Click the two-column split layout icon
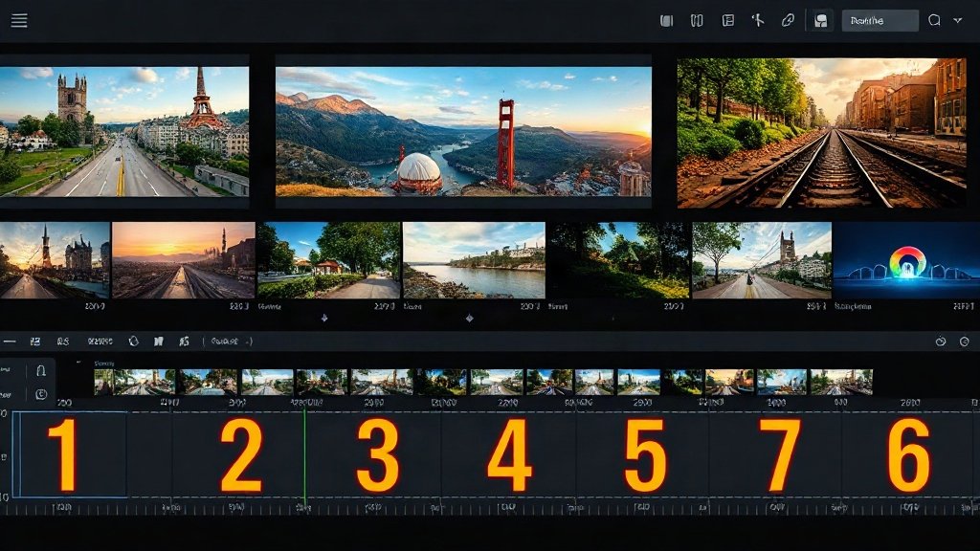This screenshot has width=980, height=551. coord(697,21)
